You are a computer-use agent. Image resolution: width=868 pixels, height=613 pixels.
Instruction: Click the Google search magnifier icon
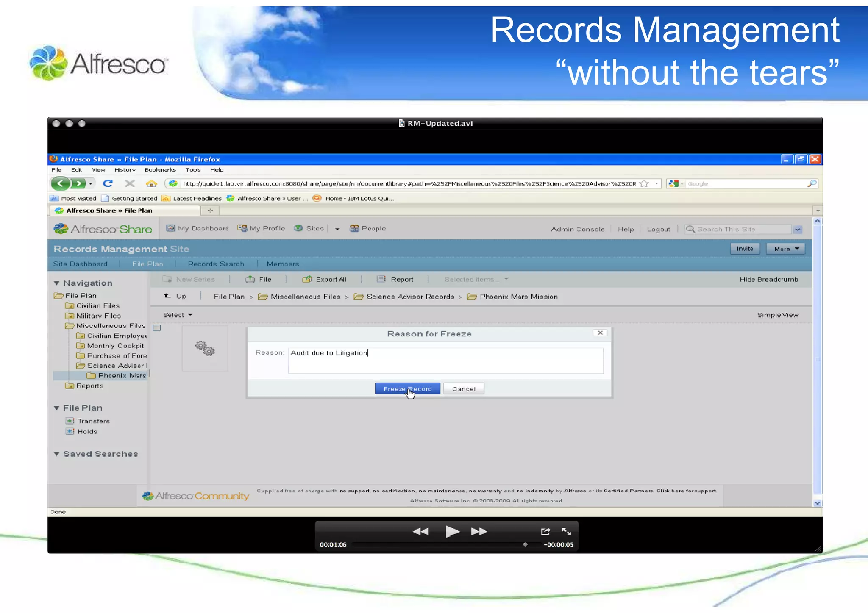(x=812, y=183)
